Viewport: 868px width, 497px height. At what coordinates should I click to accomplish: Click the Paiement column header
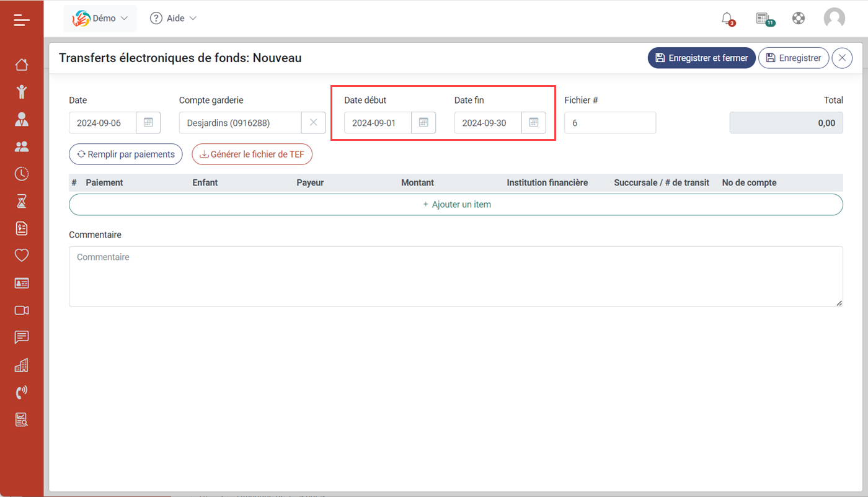click(x=104, y=182)
